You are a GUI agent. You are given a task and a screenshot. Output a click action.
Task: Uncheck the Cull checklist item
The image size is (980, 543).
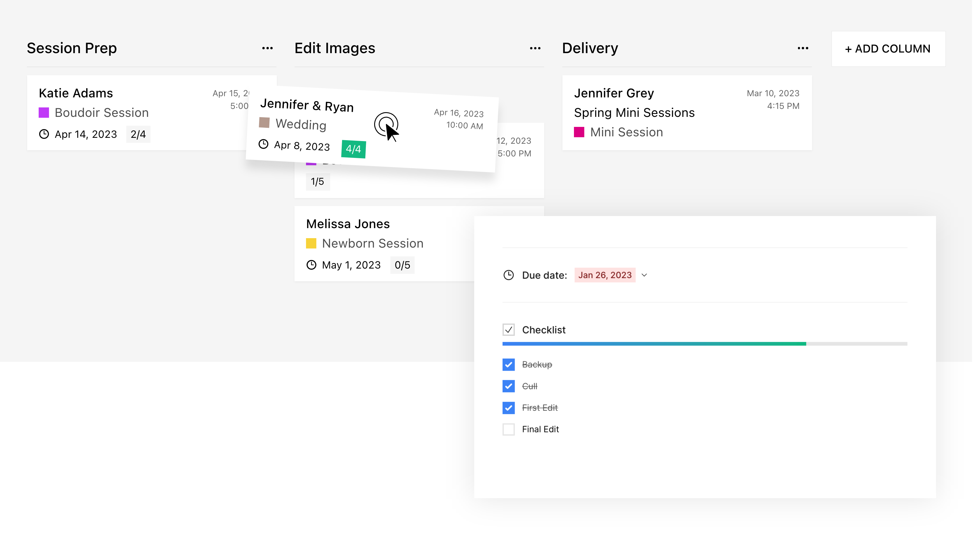click(513, 389)
